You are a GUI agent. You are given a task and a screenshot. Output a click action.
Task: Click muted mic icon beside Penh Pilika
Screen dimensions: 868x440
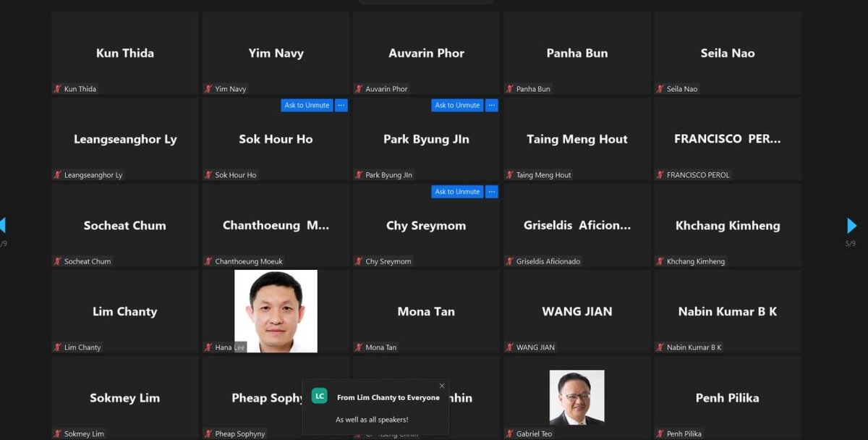click(x=660, y=433)
